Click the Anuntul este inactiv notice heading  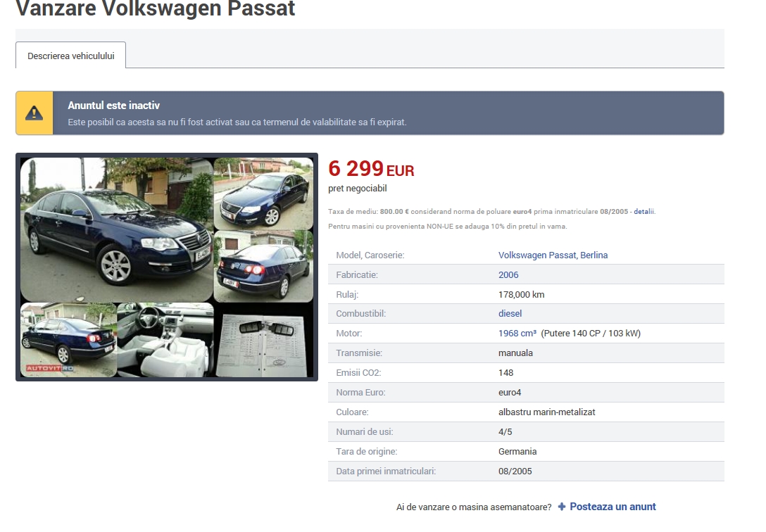[113, 106]
